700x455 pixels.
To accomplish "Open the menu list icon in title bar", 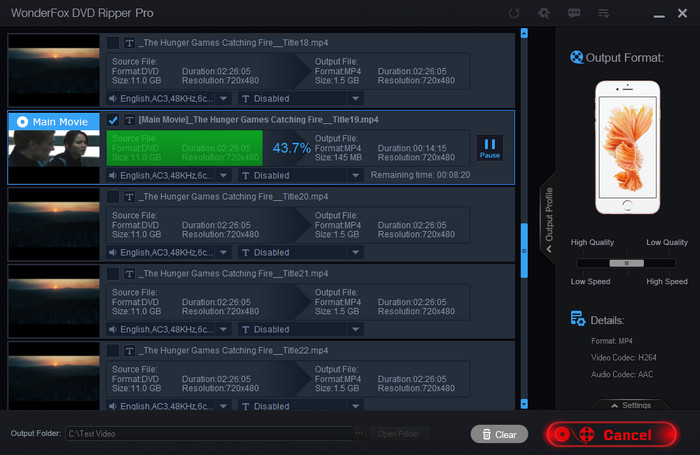I will pyautogui.click(x=603, y=13).
